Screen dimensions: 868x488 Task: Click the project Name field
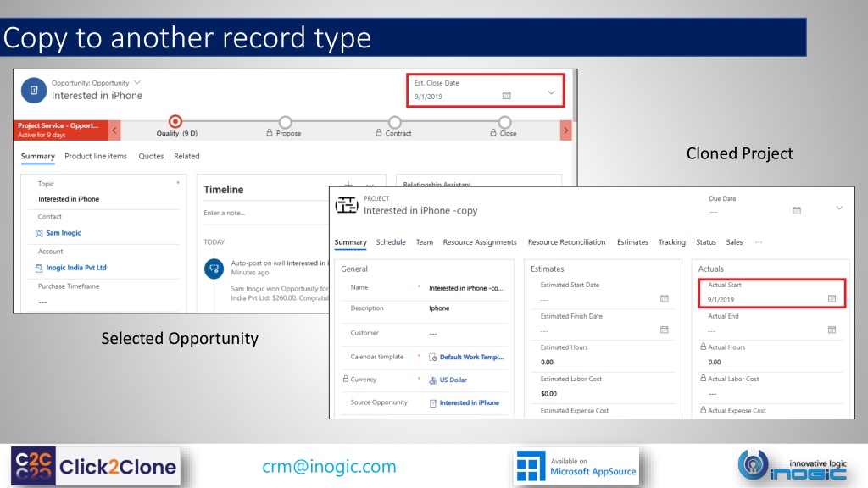(x=466, y=288)
